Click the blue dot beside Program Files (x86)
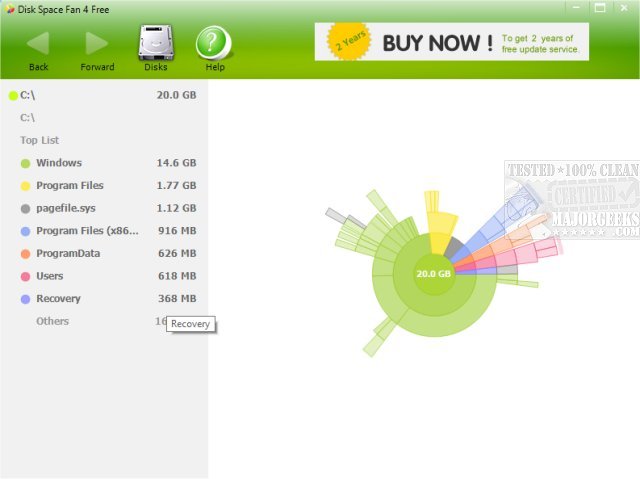This screenshot has height=479, width=640. (25, 231)
